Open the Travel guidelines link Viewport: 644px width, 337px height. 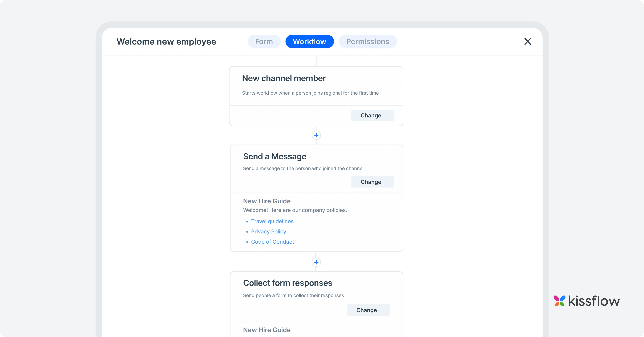272,221
